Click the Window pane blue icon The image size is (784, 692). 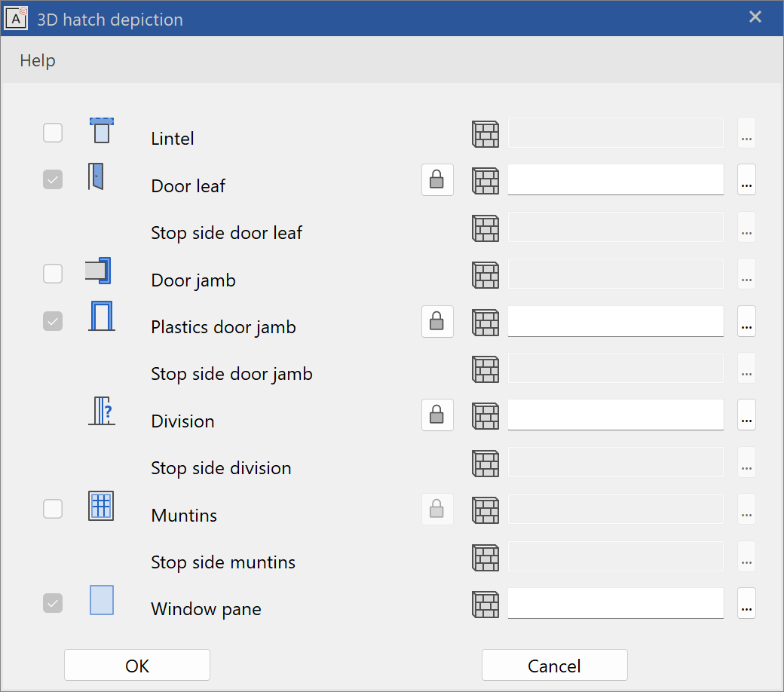click(102, 600)
